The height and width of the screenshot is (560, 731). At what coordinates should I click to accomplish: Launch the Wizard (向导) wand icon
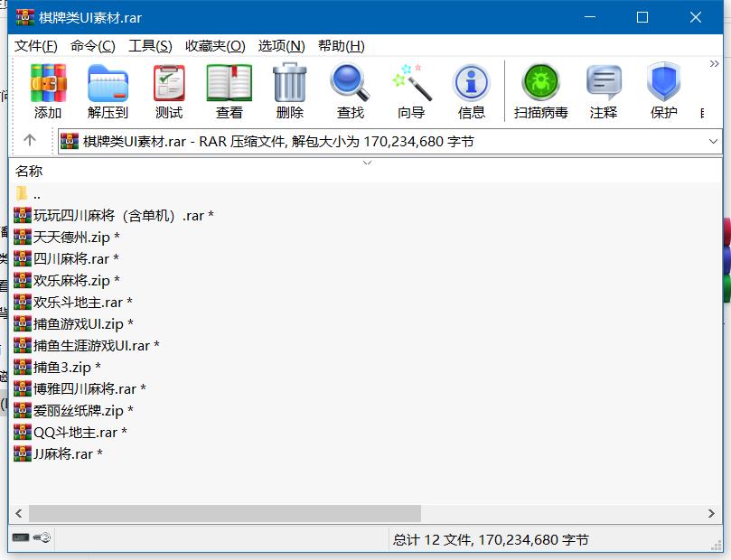point(411,92)
